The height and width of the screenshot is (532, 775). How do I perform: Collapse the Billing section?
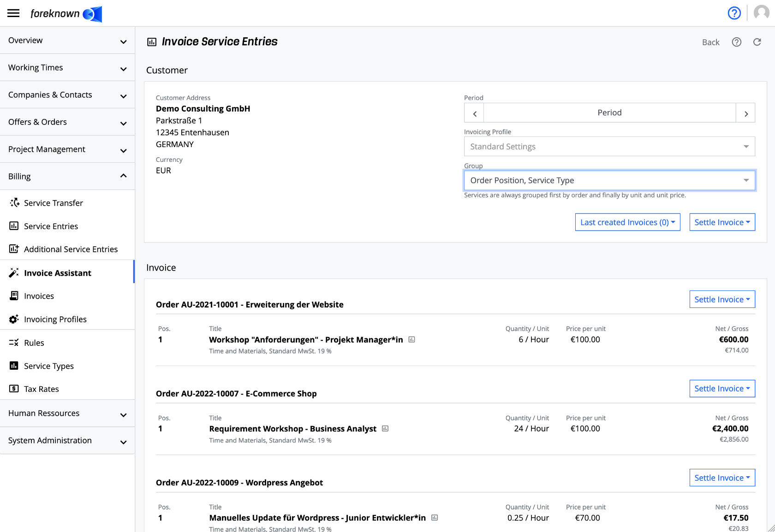tap(67, 177)
